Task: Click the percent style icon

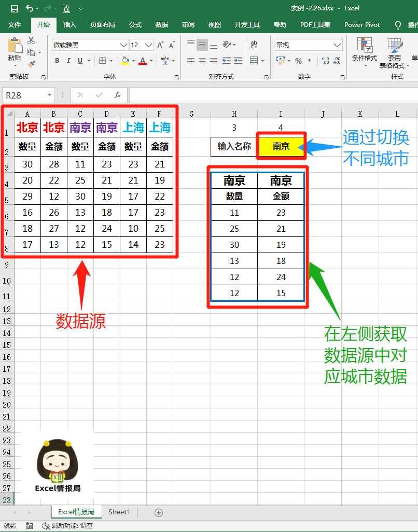Action: 298,61
